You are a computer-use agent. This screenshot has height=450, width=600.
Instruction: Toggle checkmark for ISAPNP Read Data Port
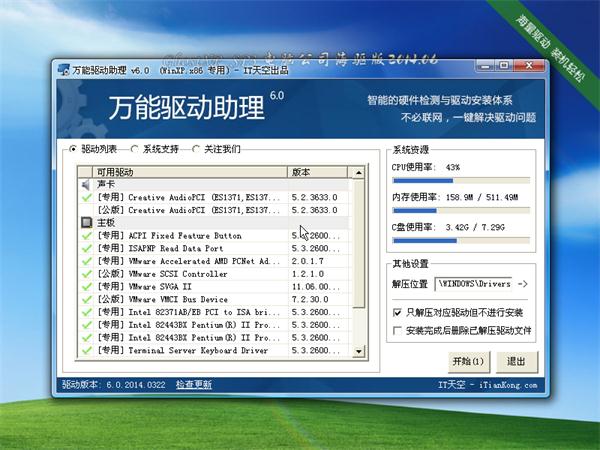click(87, 249)
